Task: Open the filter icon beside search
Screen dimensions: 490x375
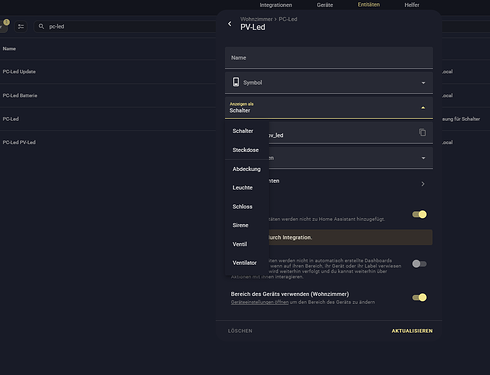Action: tap(21, 26)
